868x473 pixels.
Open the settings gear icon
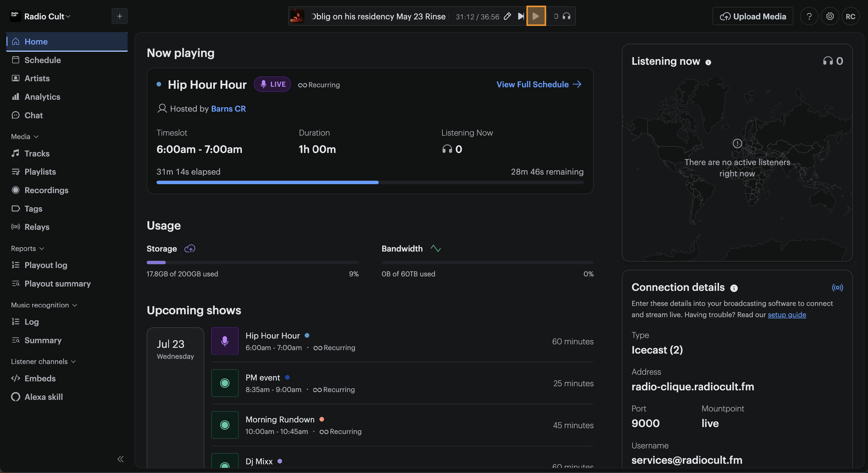pos(830,16)
